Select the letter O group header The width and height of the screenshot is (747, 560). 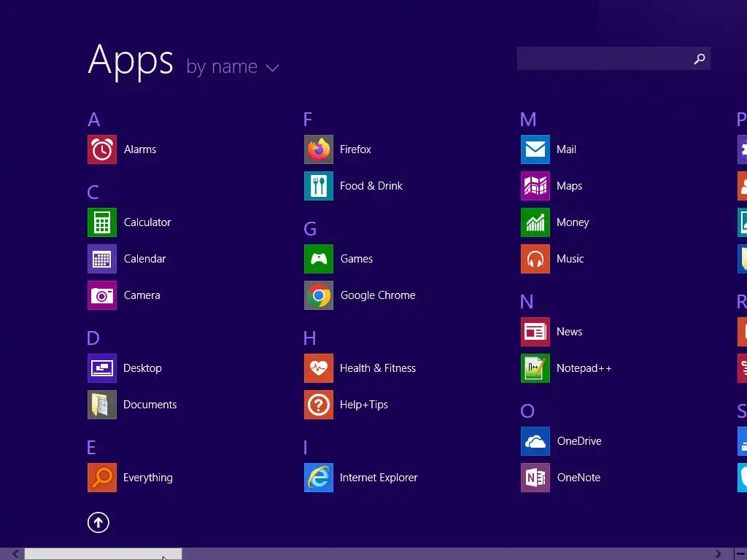(527, 411)
